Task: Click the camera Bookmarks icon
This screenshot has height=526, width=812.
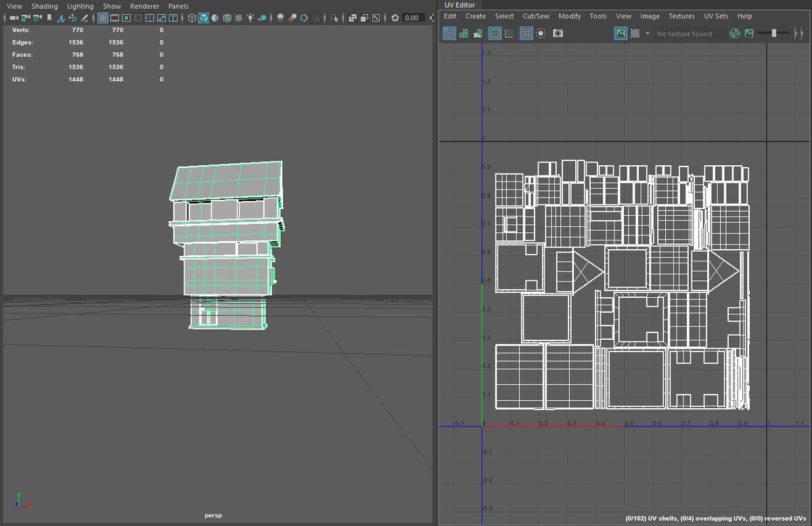Action: click(49, 18)
